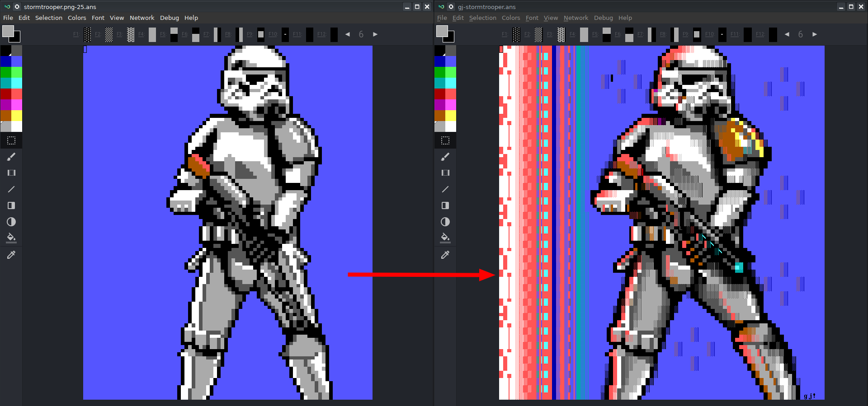
Task: Open Colors menu in gj-stormtrooper.ans window
Action: tap(511, 18)
